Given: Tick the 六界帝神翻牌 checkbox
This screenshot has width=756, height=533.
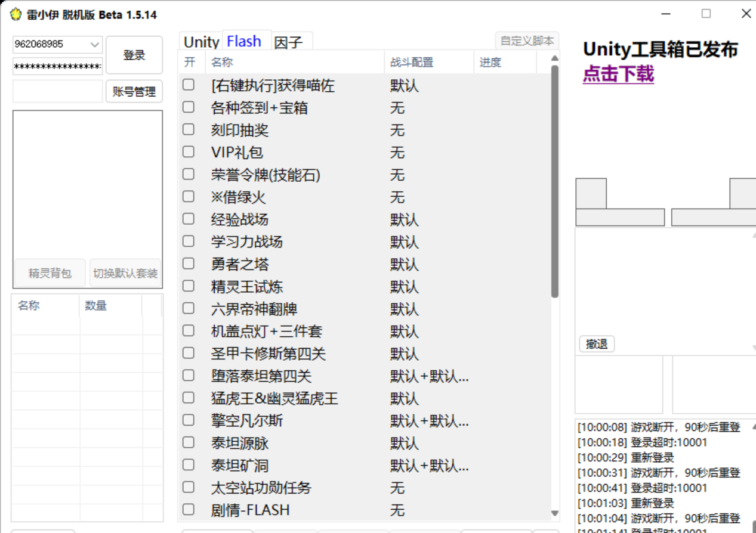Looking at the screenshot, I should click(x=189, y=308).
